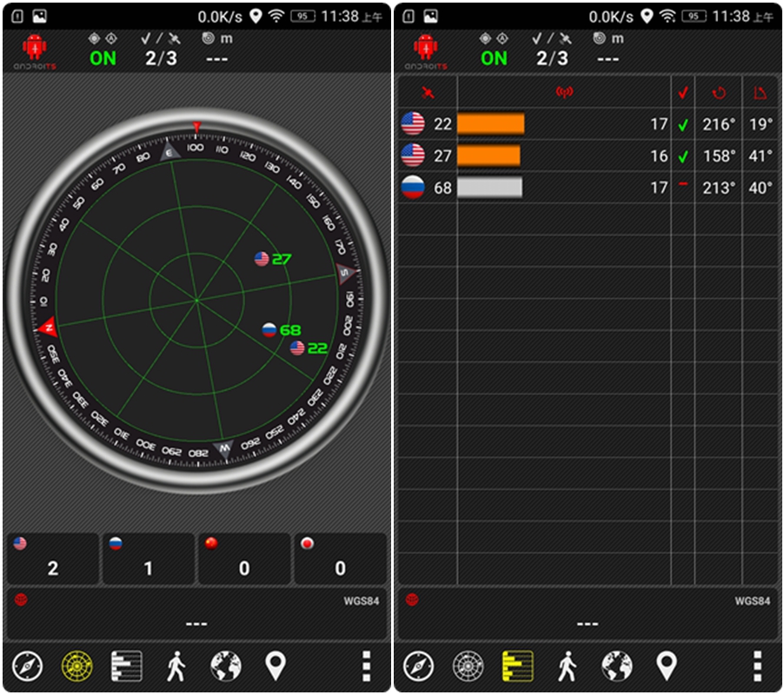
Task: Tap the yellow satellite radar icon
Action: 76,666
